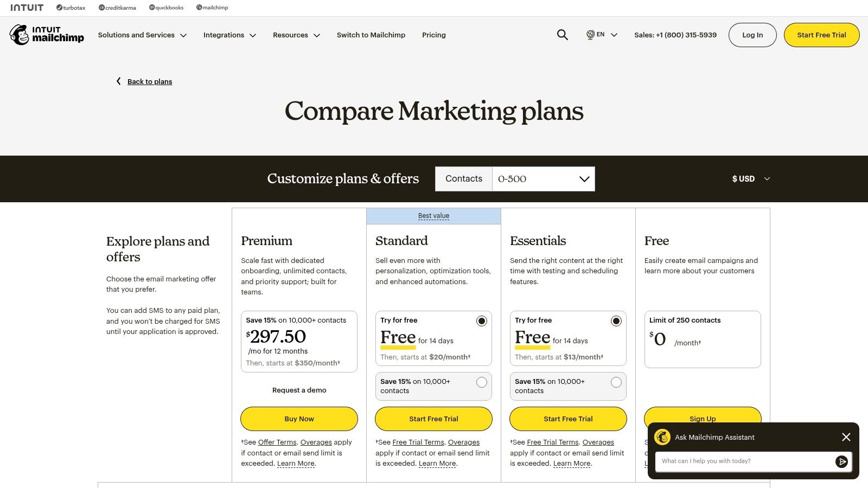This screenshot has width=868, height=488.
Task: Click the globe language icon
Action: [589, 35]
